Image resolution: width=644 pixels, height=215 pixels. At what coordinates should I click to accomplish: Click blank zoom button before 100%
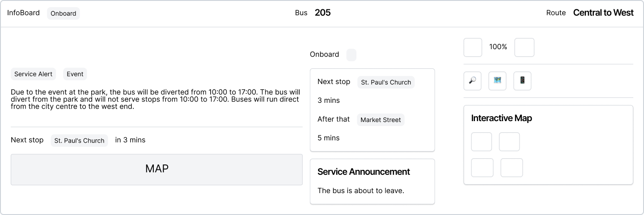[473, 47]
